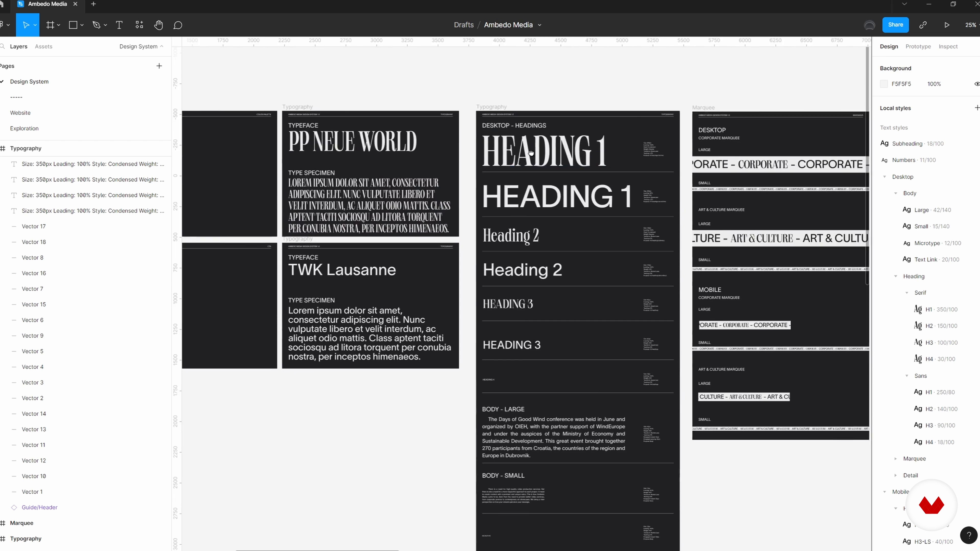Image resolution: width=980 pixels, height=551 pixels.
Task: Click the canvas vertical scrollbar
Action: [x=867, y=165]
